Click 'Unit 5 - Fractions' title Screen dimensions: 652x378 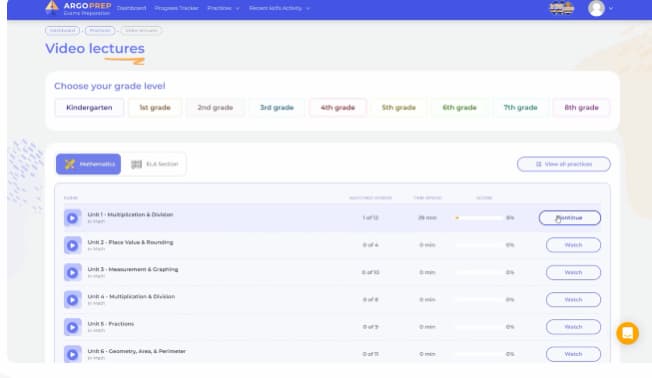[111, 324]
